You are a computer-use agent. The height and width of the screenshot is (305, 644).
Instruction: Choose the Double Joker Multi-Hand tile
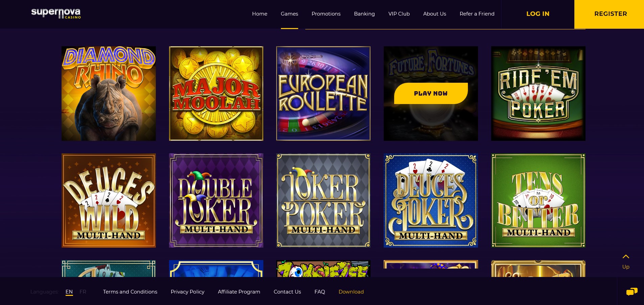[216, 201]
